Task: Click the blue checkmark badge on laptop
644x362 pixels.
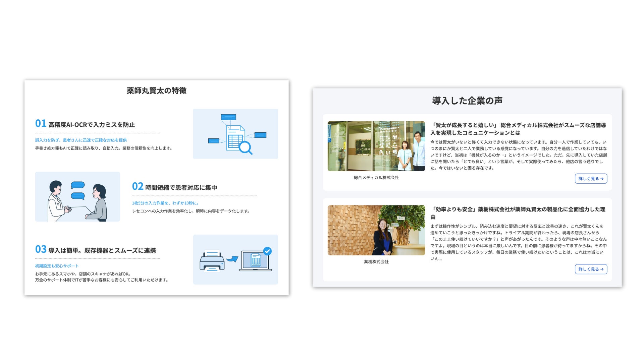Action: [267, 251]
